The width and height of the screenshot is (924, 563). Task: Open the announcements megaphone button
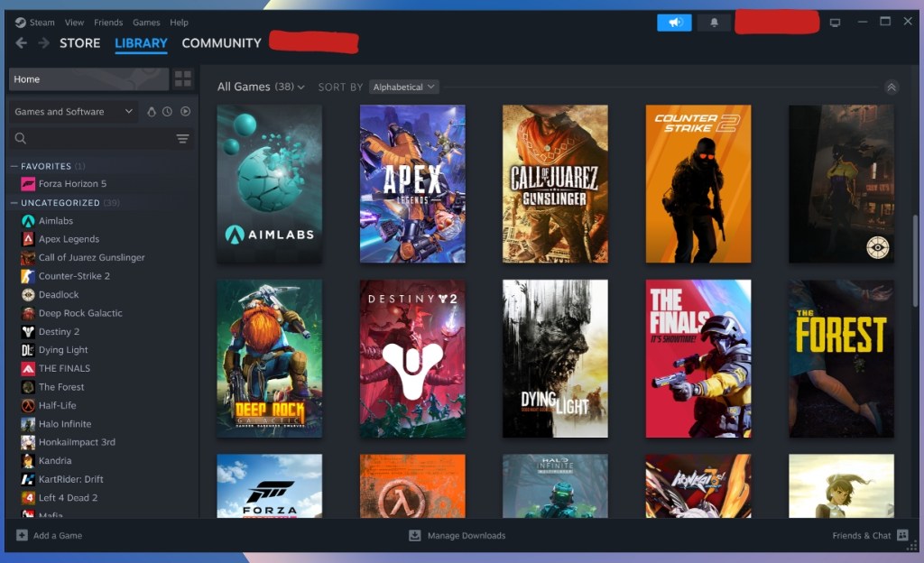pyautogui.click(x=674, y=23)
